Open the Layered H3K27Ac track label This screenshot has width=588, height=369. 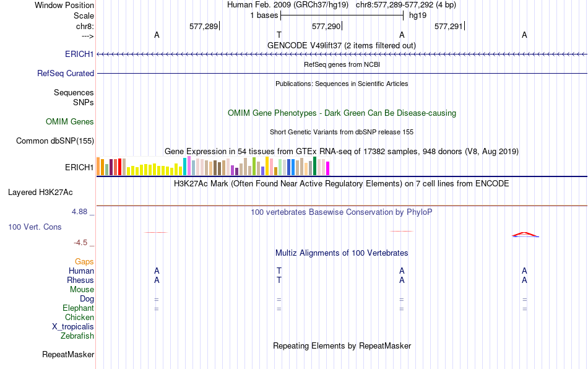(x=40, y=193)
